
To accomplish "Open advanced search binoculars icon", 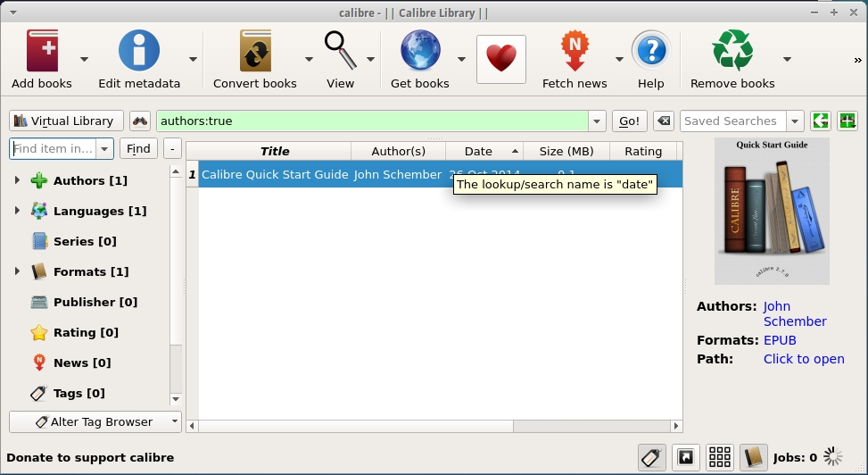I will [x=140, y=121].
